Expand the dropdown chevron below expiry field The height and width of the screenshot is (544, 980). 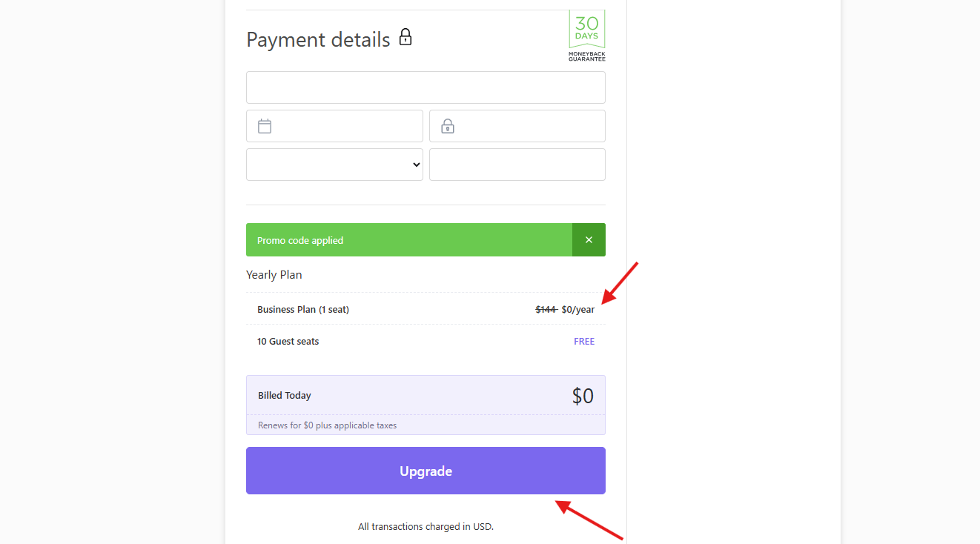415,164
